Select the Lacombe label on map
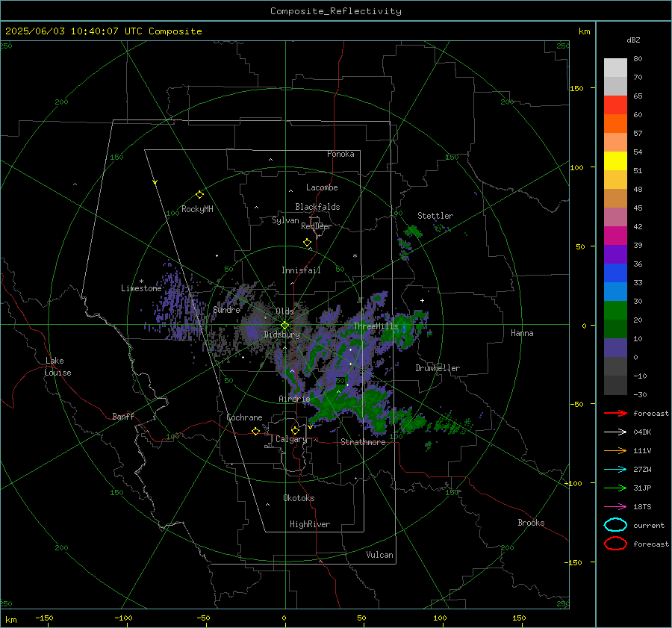Viewport: 672px width, 628px height. 322,187
